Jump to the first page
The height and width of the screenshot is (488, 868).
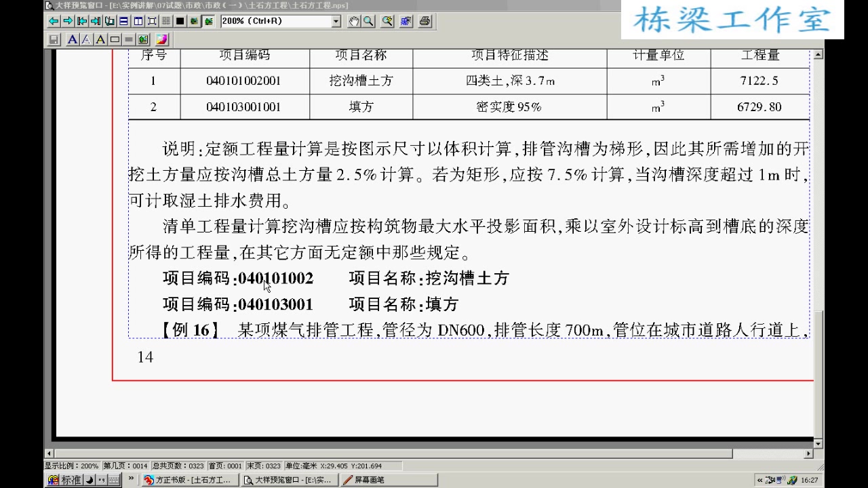pyautogui.click(x=81, y=21)
